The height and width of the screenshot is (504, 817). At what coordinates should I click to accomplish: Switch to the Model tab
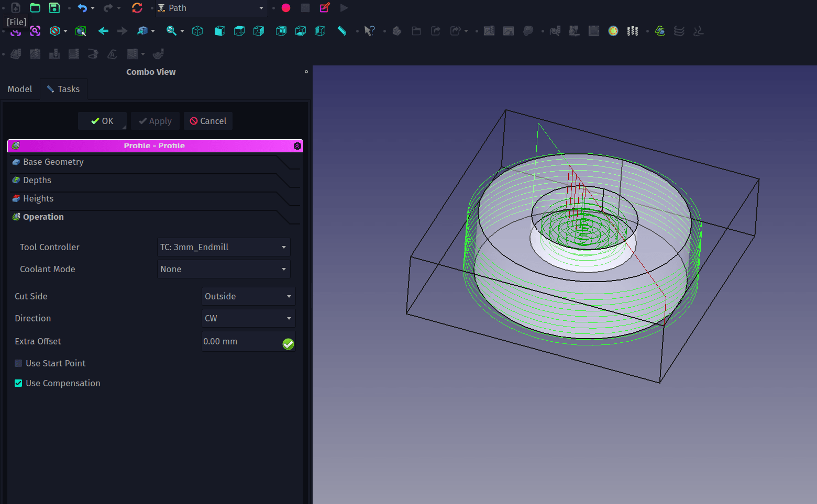(x=20, y=89)
